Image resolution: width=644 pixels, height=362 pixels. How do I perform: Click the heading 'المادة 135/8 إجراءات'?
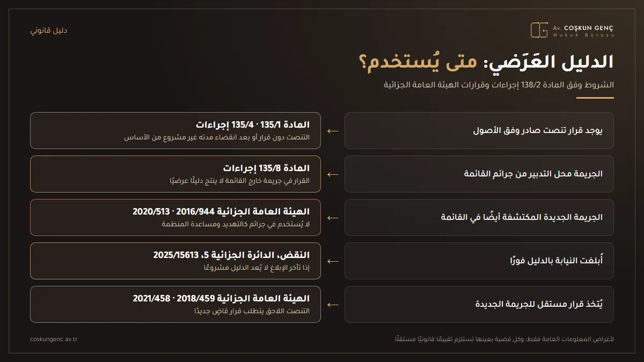point(266,168)
